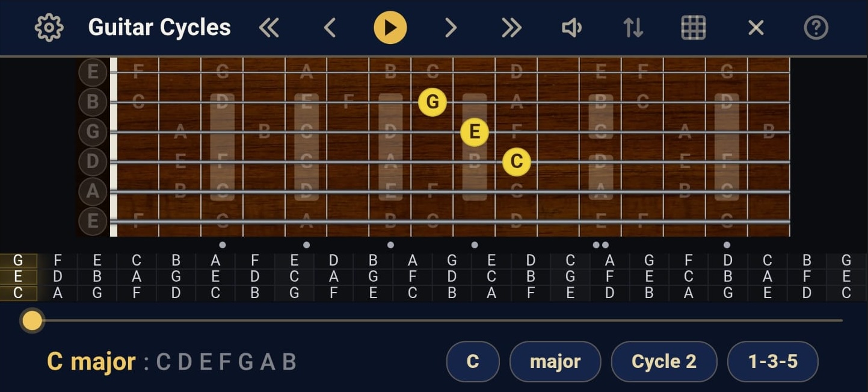
Task: Click the B-G-D chord column in sequence
Action: [176, 277]
